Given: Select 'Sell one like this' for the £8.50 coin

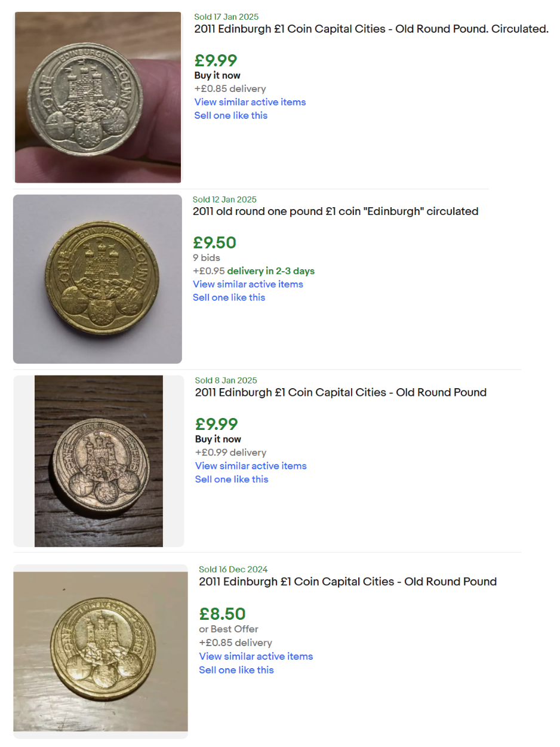Looking at the screenshot, I should [x=236, y=670].
